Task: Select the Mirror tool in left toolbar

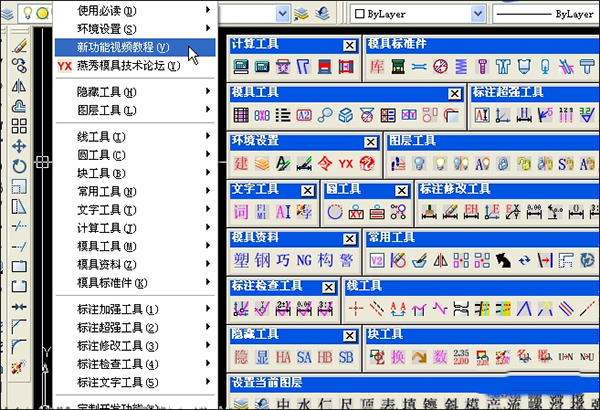Action: click(x=19, y=86)
